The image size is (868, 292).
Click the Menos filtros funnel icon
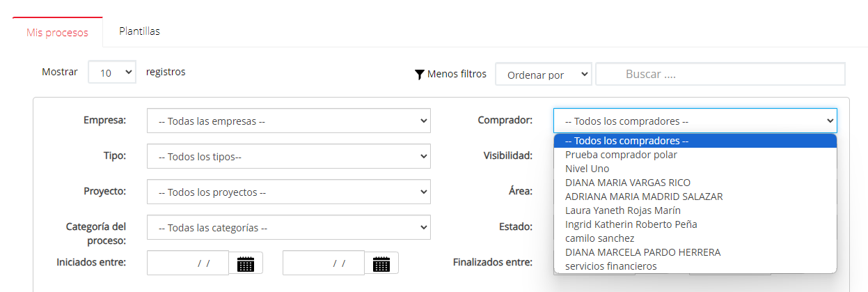pos(419,75)
